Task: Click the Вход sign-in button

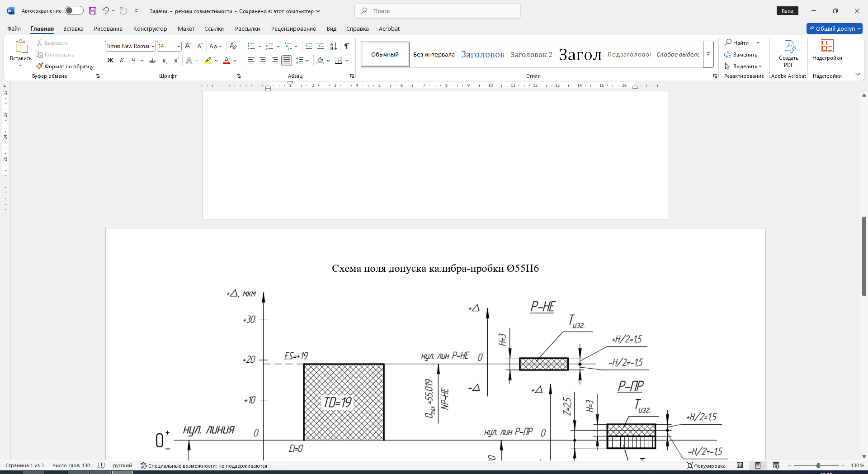Action: click(x=788, y=11)
